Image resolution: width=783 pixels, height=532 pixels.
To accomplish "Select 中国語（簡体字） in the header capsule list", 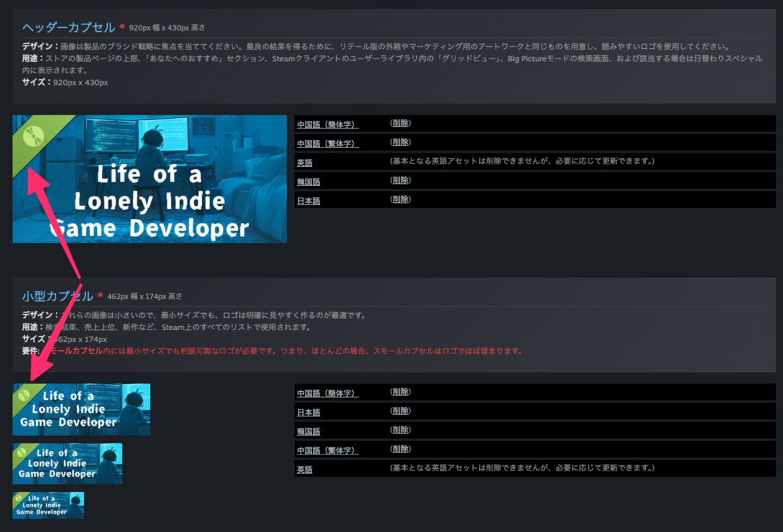I will (x=328, y=125).
